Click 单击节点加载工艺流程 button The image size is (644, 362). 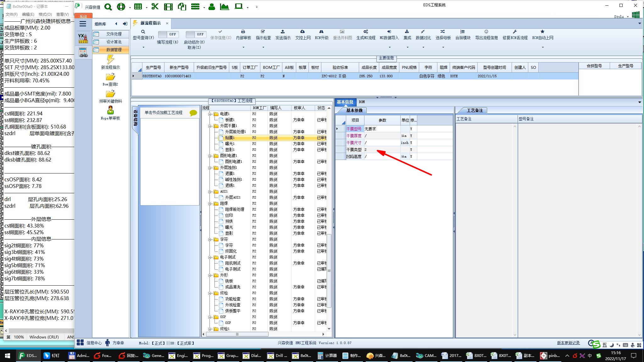pos(164,112)
